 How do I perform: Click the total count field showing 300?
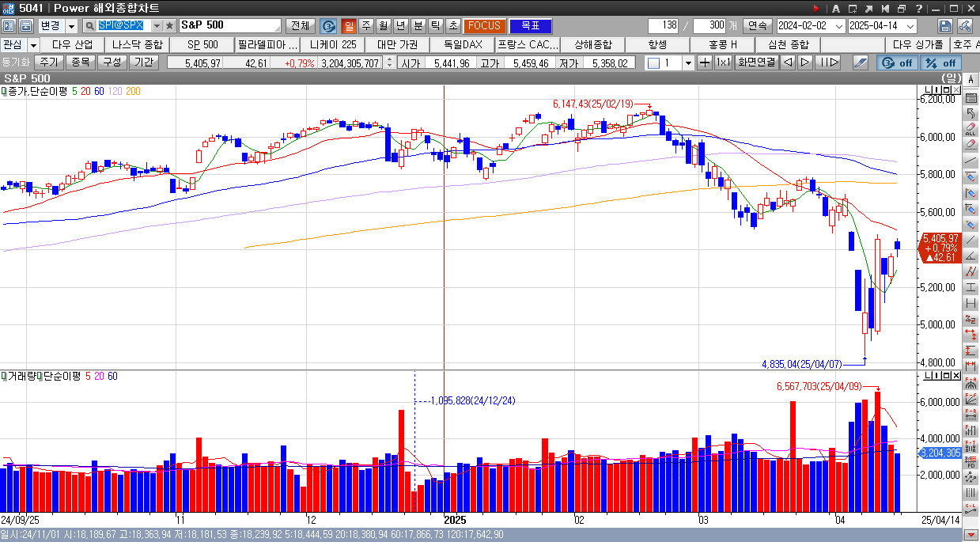[x=709, y=26]
